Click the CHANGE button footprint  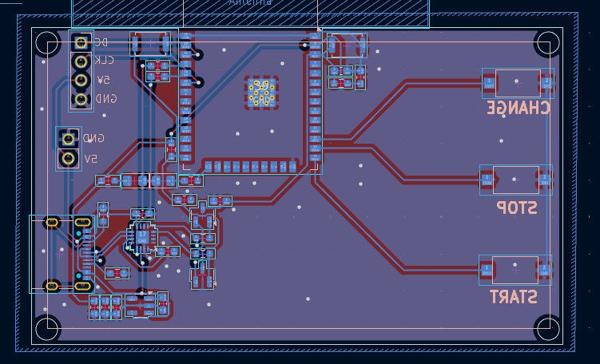517,82
